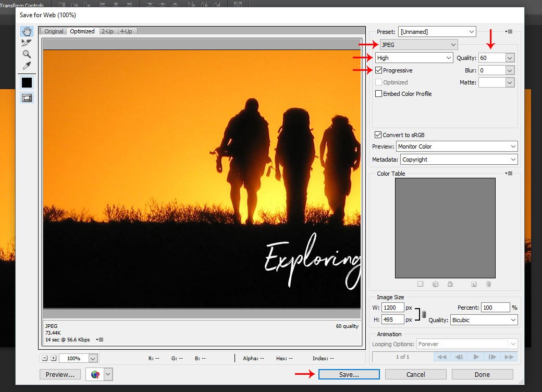Click the "73.44K" file size text
Viewport: 542px width, 392px height.
point(53,333)
